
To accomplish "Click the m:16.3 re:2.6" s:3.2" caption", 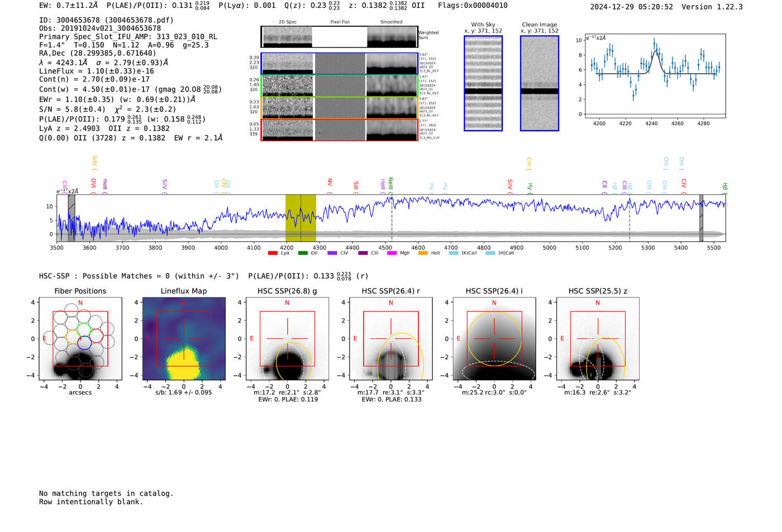I will (598, 392).
